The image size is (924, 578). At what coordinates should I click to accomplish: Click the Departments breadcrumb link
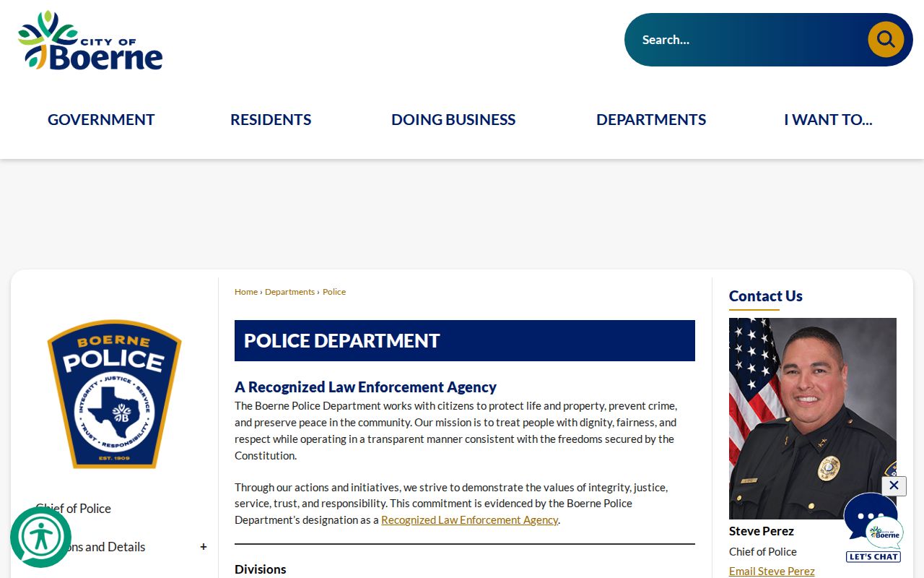[x=289, y=292]
